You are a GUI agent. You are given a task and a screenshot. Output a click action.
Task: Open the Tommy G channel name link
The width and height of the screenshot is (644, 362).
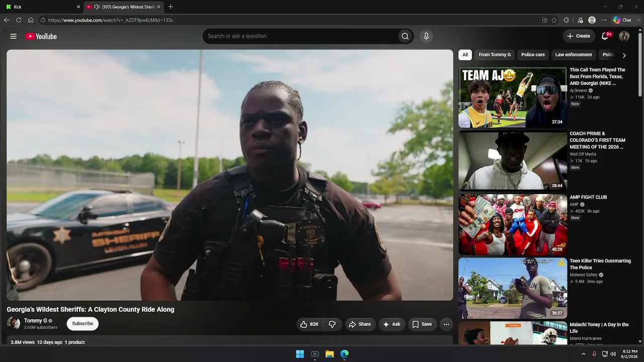36,321
